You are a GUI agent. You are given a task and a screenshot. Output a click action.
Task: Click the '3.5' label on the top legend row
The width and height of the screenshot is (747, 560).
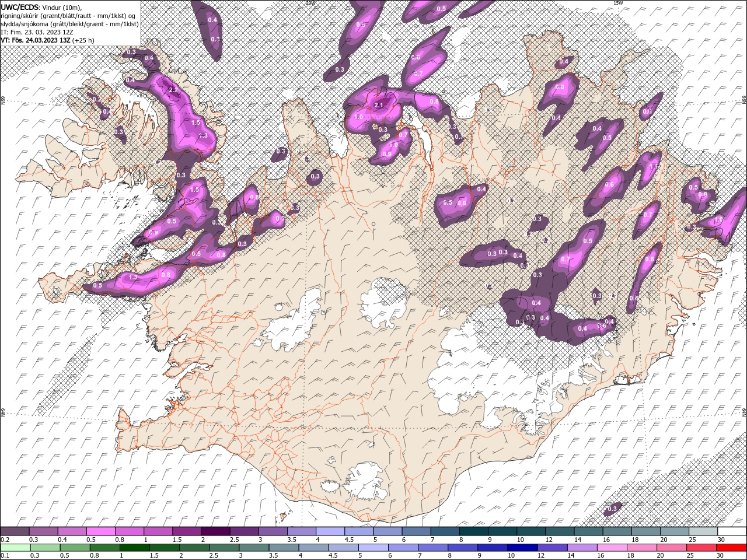tap(292, 540)
